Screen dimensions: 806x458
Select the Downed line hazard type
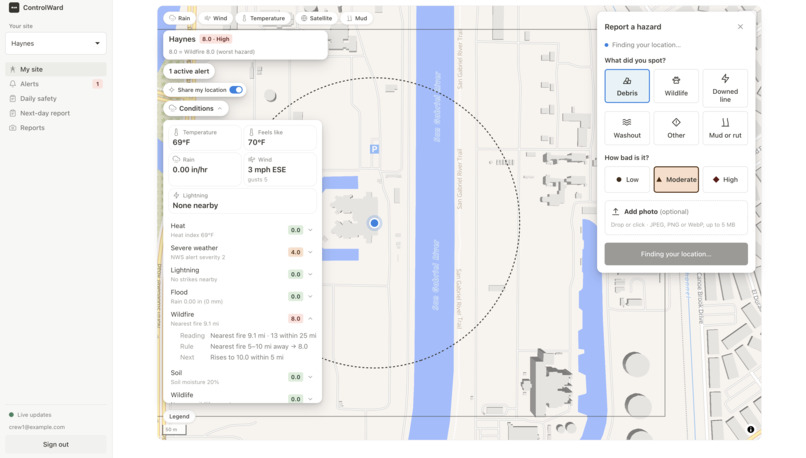click(x=725, y=88)
